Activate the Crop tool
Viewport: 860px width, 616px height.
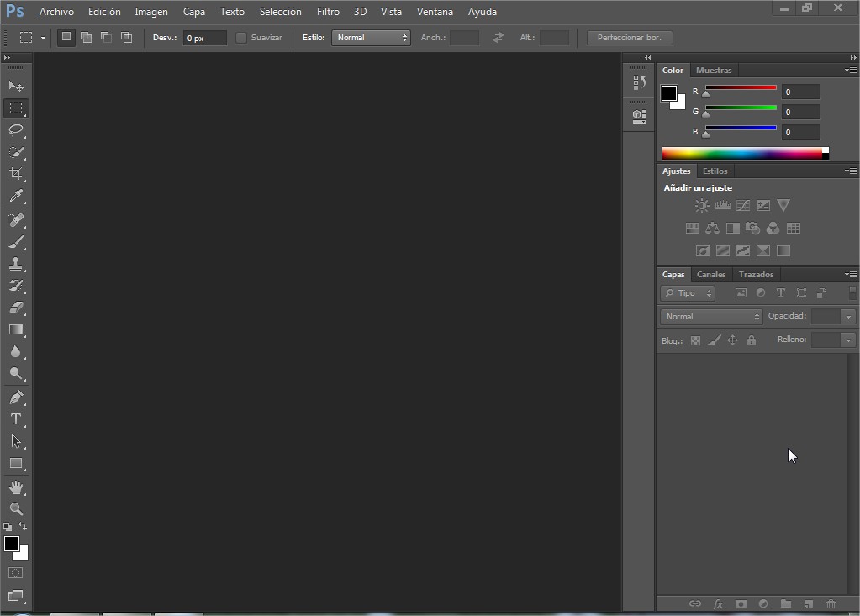tap(15, 174)
